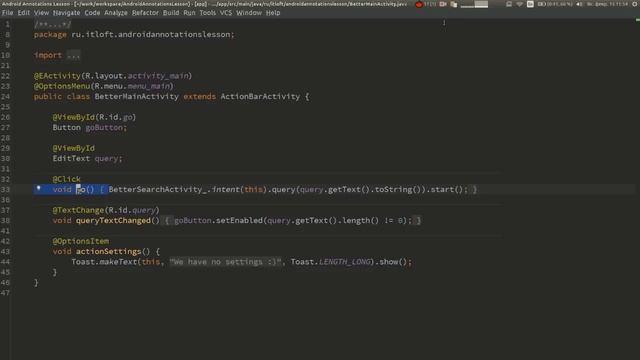Click the red recording indicator in system tray

point(418,4)
